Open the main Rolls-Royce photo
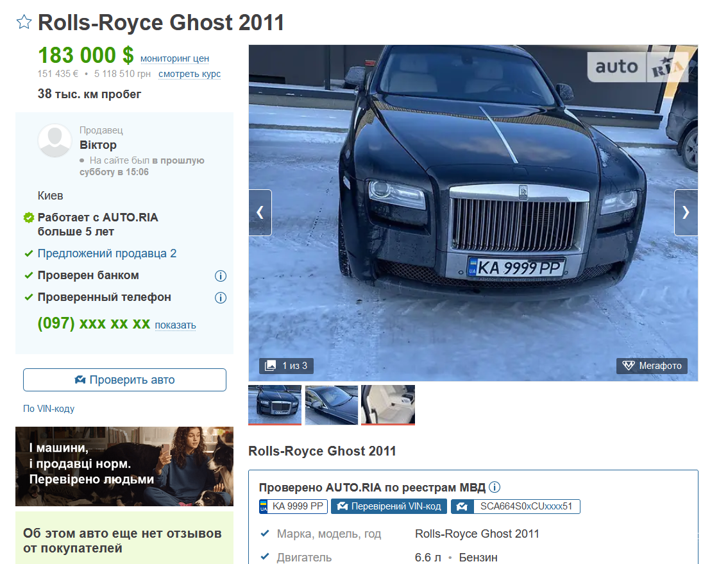The width and height of the screenshot is (728, 564). point(473,213)
